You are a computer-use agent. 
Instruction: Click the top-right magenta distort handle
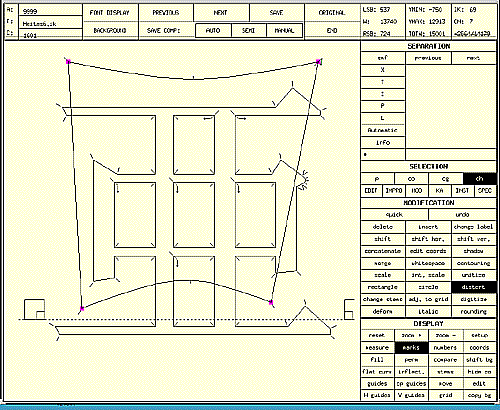coord(318,62)
